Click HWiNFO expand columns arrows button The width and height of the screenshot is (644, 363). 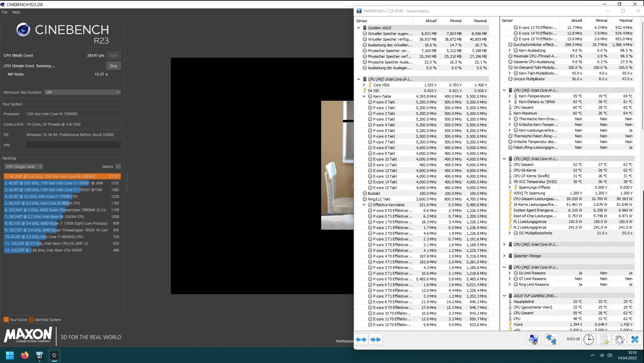tap(361, 339)
